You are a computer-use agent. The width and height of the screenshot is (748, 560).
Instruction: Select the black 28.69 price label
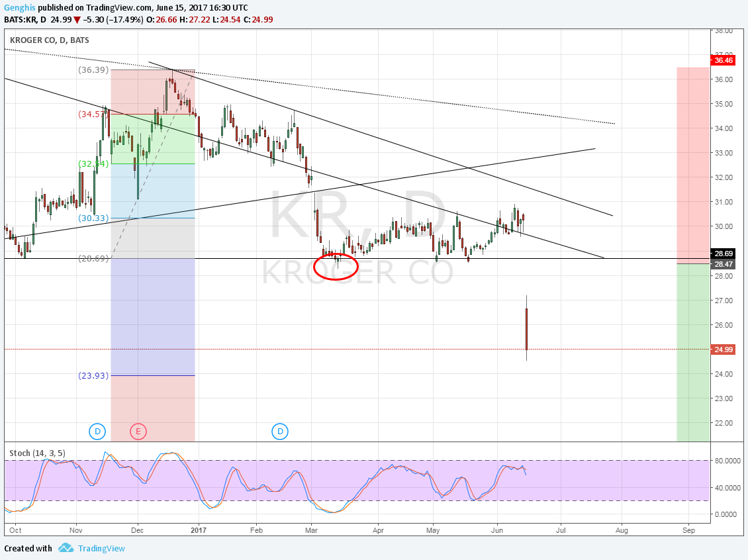[724, 254]
